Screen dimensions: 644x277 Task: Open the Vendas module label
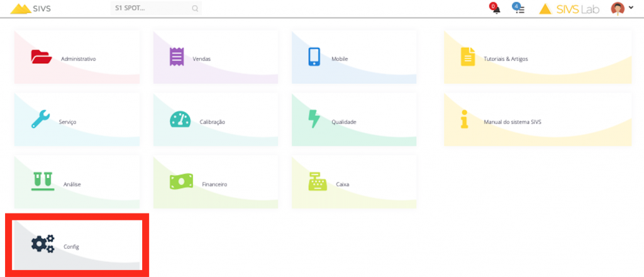(x=202, y=59)
